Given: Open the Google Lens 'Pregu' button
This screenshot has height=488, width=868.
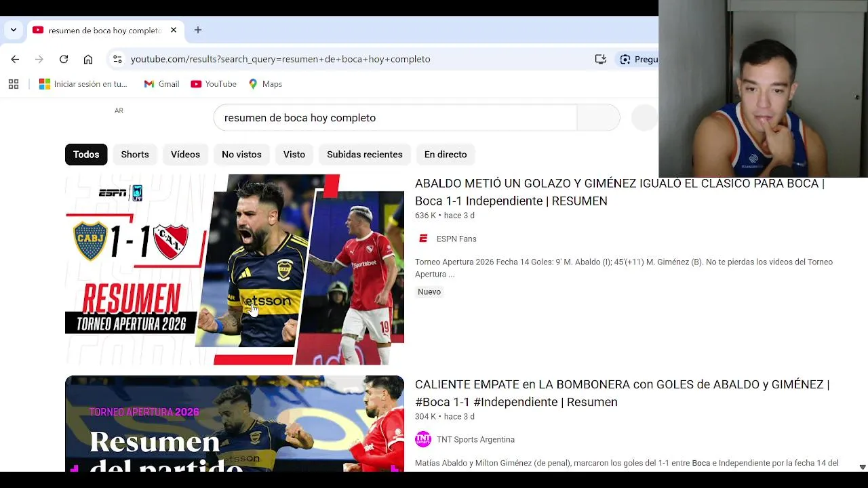Looking at the screenshot, I should (639, 59).
